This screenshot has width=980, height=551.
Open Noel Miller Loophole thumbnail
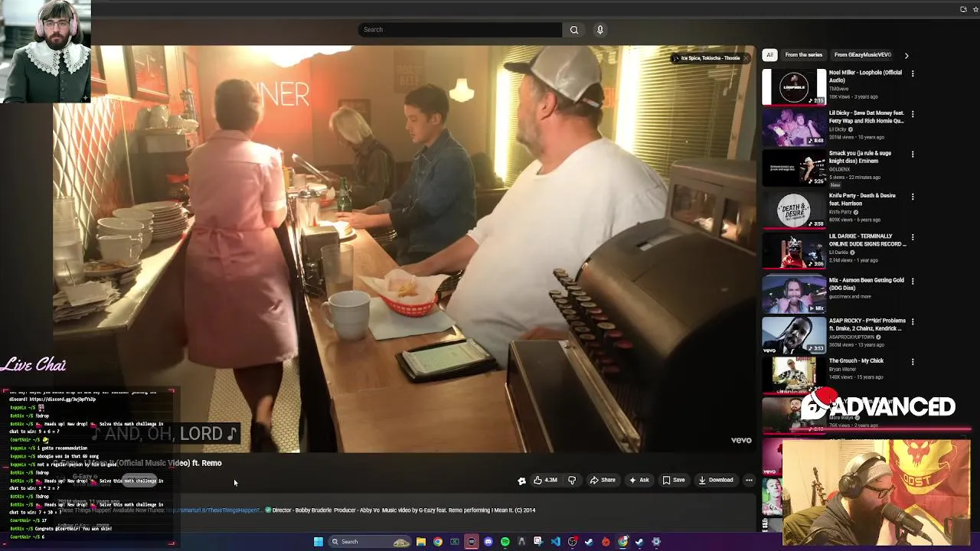pos(794,86)
